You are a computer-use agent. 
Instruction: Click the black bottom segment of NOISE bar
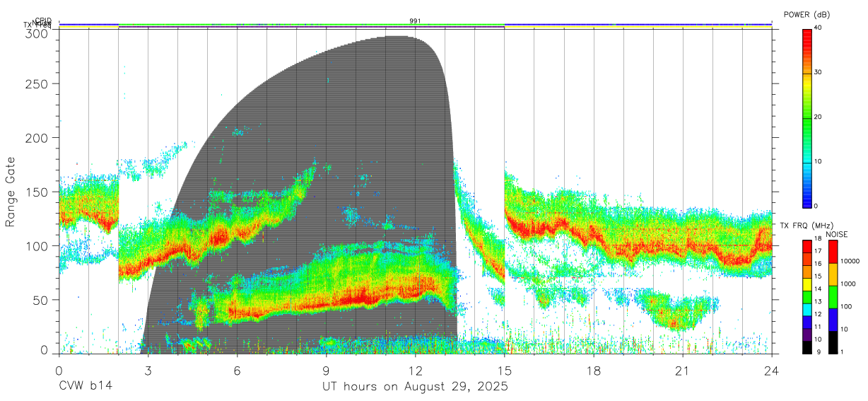point(833,342)
